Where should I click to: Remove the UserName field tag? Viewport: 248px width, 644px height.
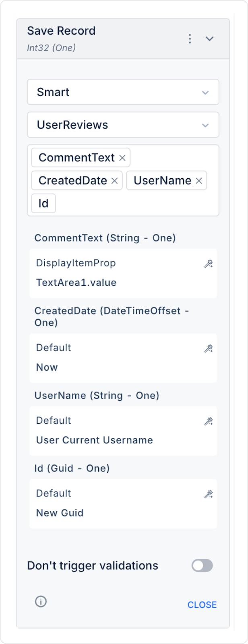199,181
